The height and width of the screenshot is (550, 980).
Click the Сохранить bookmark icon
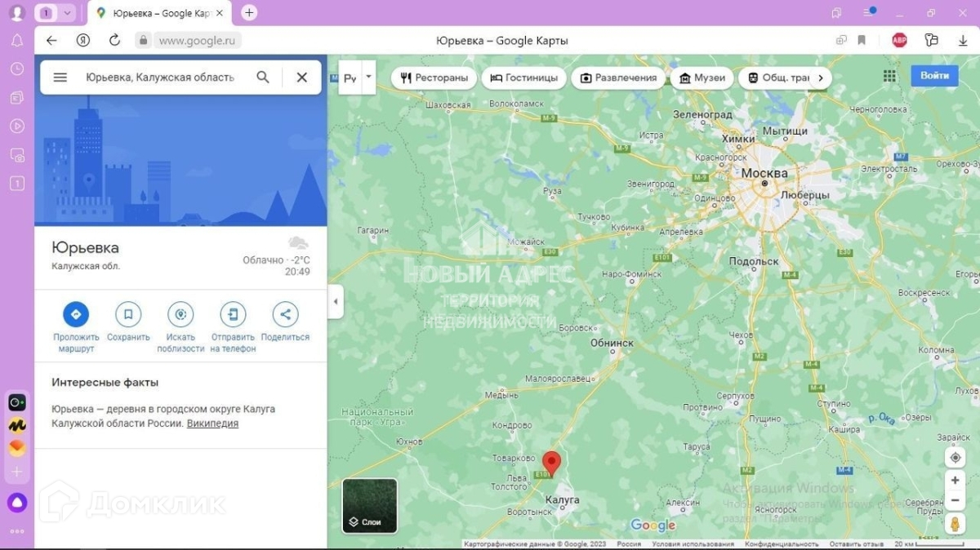(128, 314)
